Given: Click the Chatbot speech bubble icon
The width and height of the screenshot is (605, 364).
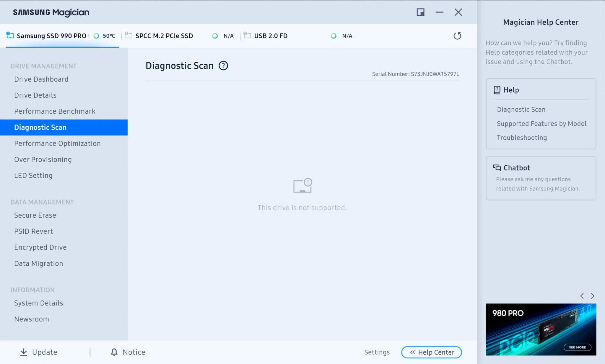Looking at the screenshot, I should click(x=497, y=168).
